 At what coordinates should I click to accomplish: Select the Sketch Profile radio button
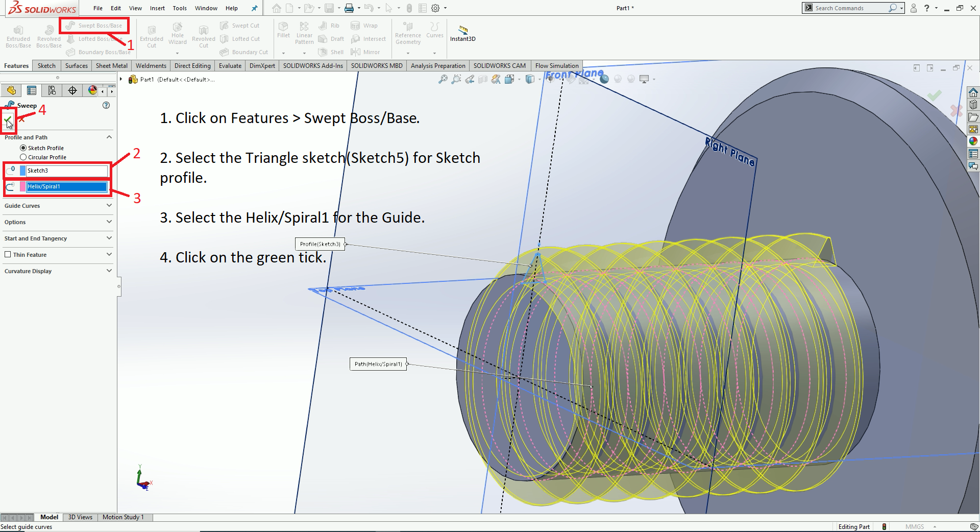[x=23, y=148]
